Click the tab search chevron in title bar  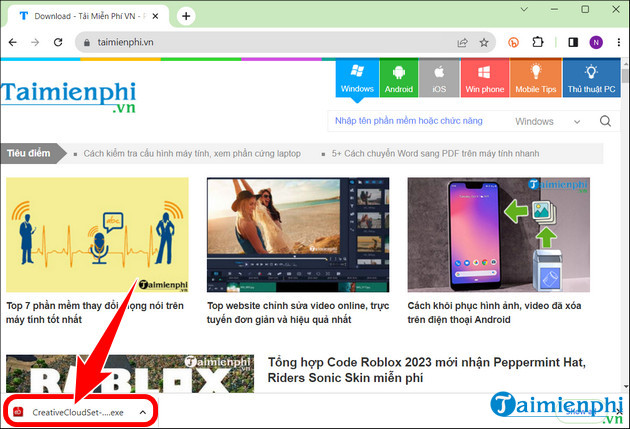tap(524, 9)
